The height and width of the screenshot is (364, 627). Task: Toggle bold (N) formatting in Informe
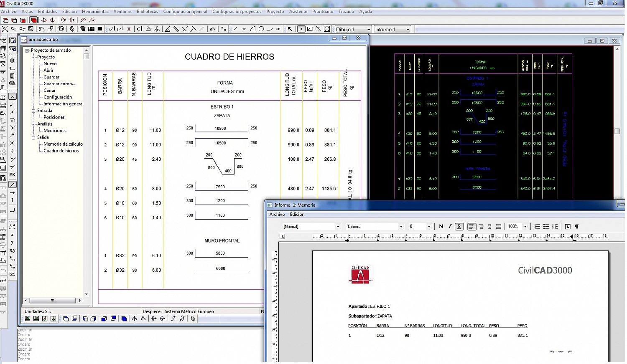[441, 227]
